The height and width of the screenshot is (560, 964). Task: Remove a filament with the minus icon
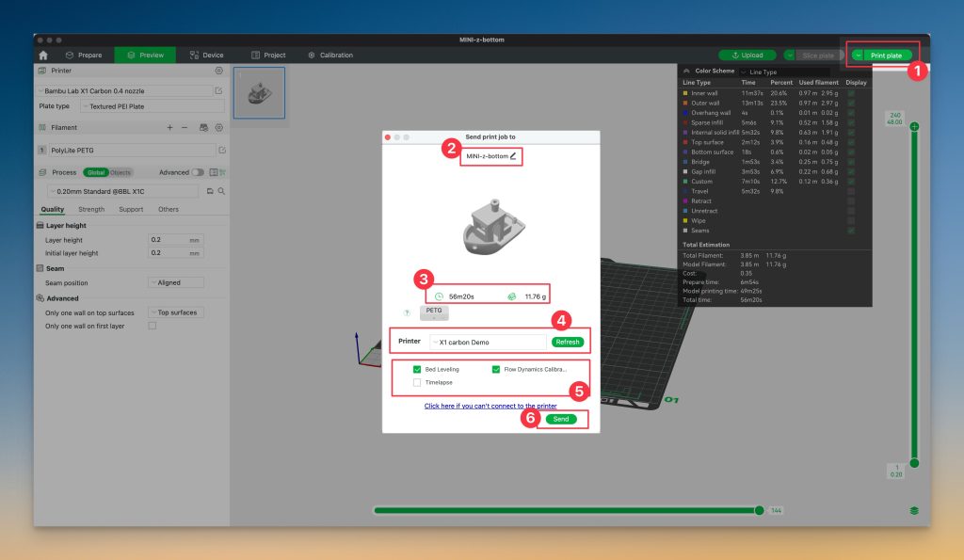(x=185, y=127)
